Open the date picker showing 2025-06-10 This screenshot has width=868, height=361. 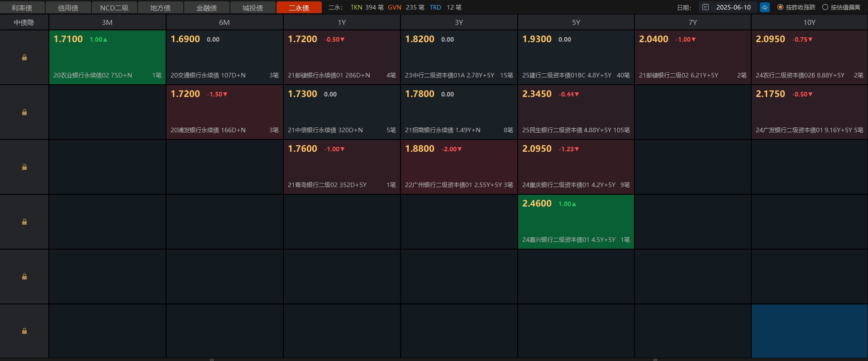click(733, 7)
